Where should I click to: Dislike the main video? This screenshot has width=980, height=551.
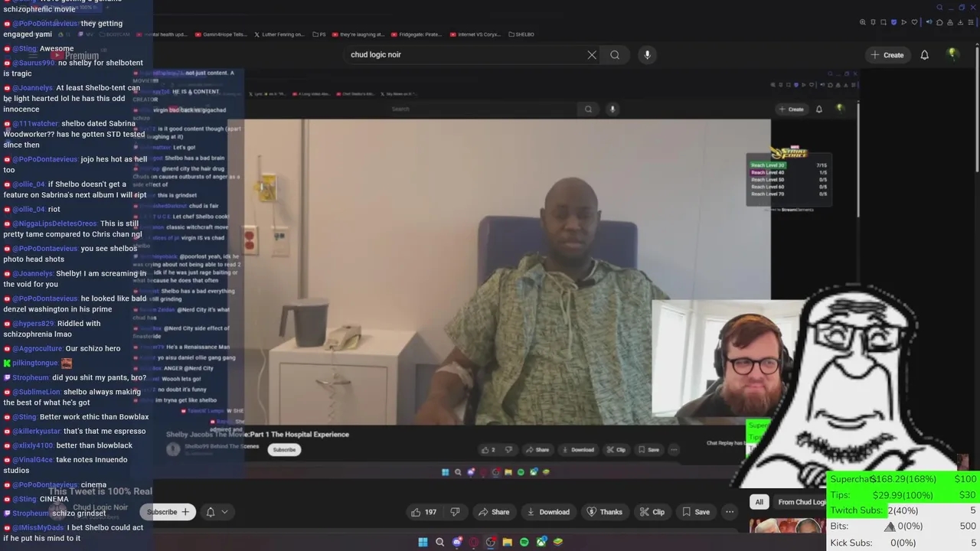click(x=455, y=512)
